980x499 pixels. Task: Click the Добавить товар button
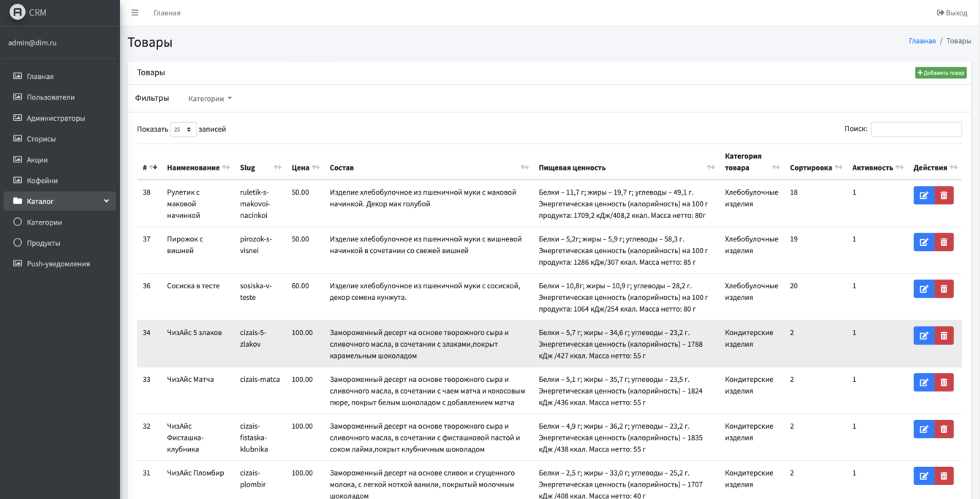pos(941,73)
